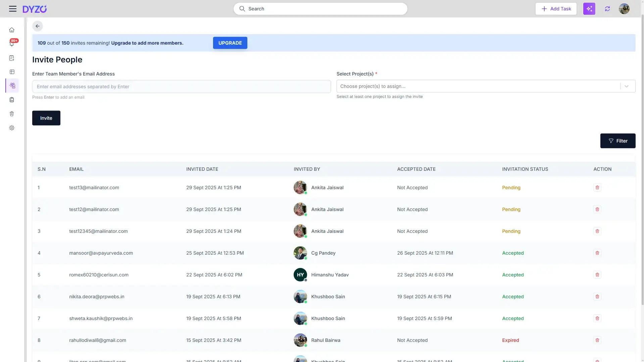
Task: Click the UPGRADE button
Action: point(230,43)
